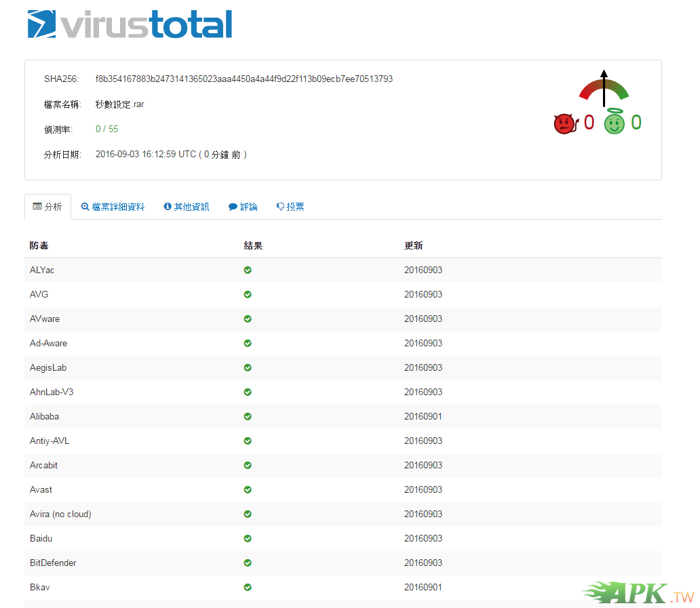Click the update date 20160903 for Avast
This screenshot has height=608, width=700.
pyautogui.click(x=423, y=490)
